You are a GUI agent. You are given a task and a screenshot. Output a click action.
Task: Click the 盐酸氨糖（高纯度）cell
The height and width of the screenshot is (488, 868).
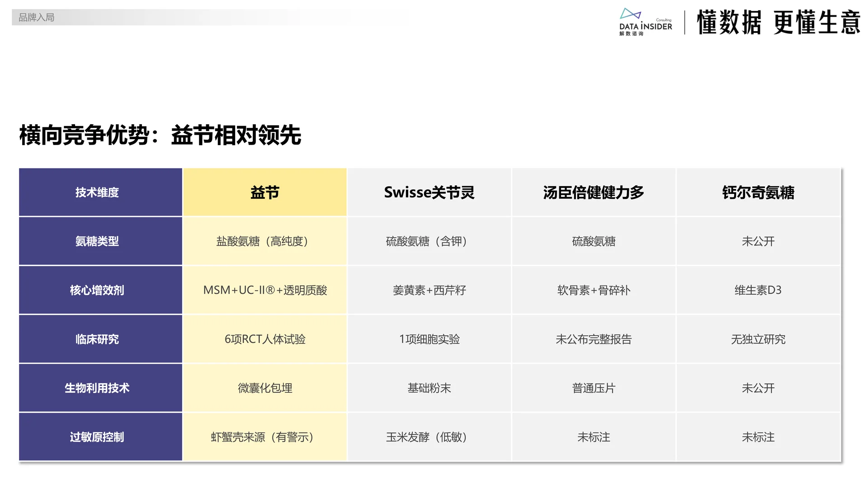[264, 241]
